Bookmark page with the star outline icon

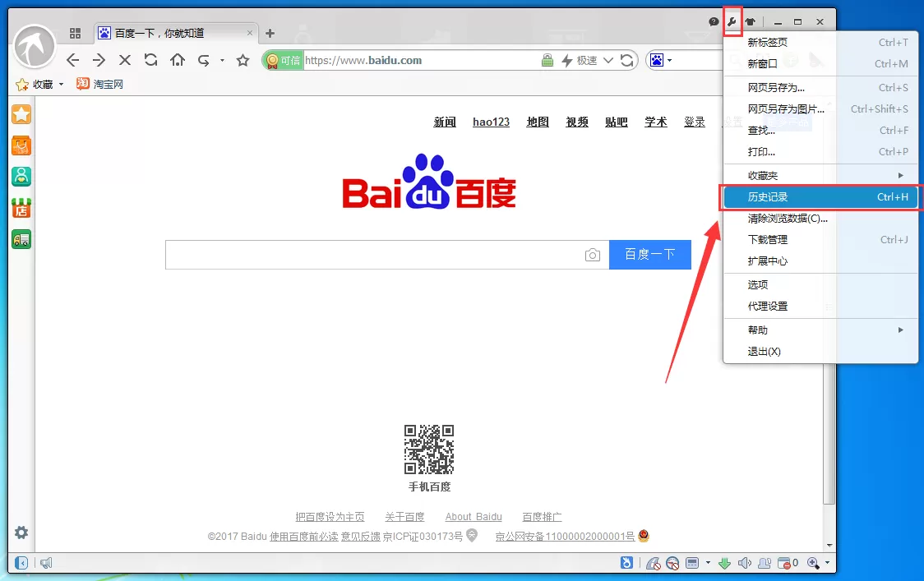click(x=243, y=60)
